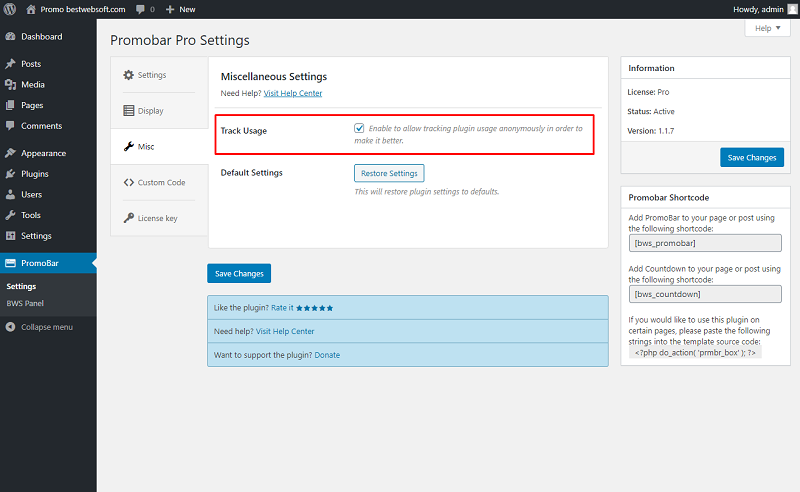800x492 pixels.
Task: Click the Restore Settings button
Action: pos(389,173)
